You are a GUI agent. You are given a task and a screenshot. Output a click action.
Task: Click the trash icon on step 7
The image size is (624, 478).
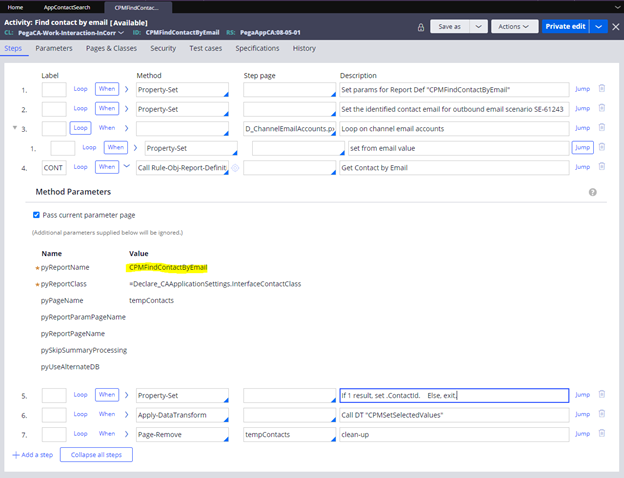click(601, 433)
